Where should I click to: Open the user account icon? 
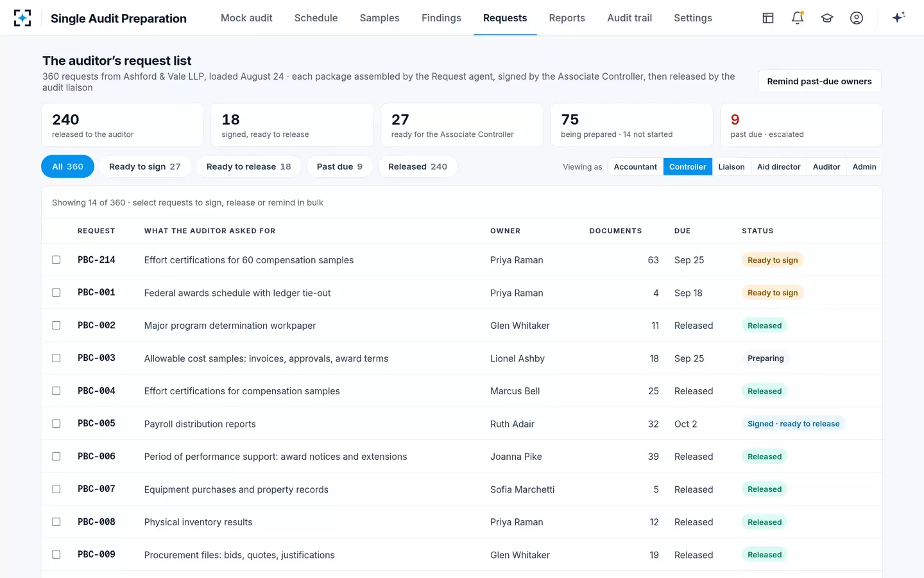pos(857,18)
